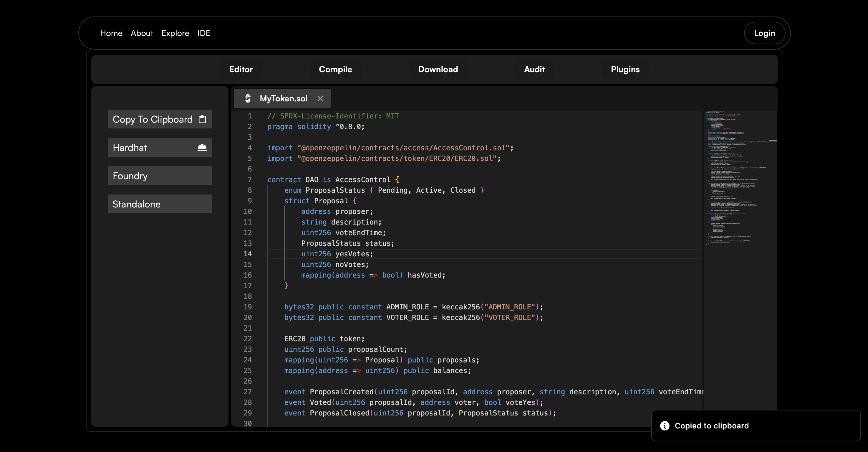The image size is (868, 452).
Task: Open the Download tab
Action: (x=438, y=69)
